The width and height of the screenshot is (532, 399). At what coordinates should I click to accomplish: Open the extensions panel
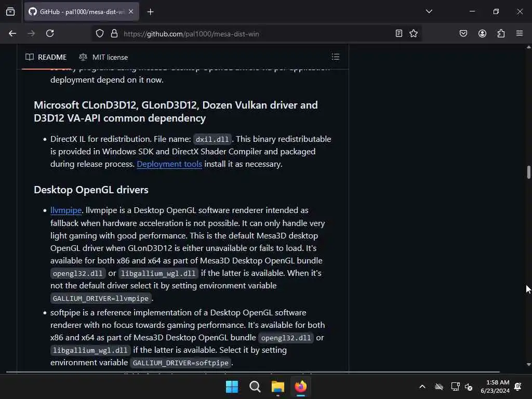[x=501, y=34]
